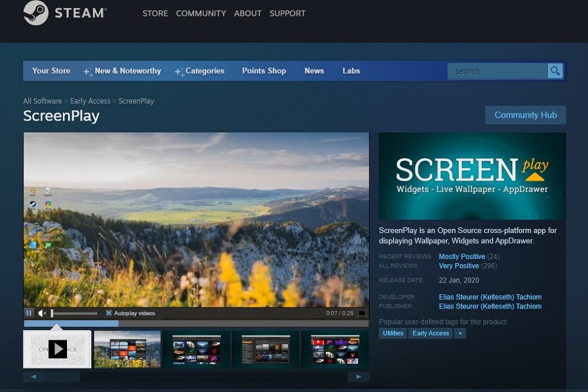This screenshot has height=392, width=588.
Task: Click the Early Access tag
Action: click(430, 333)
